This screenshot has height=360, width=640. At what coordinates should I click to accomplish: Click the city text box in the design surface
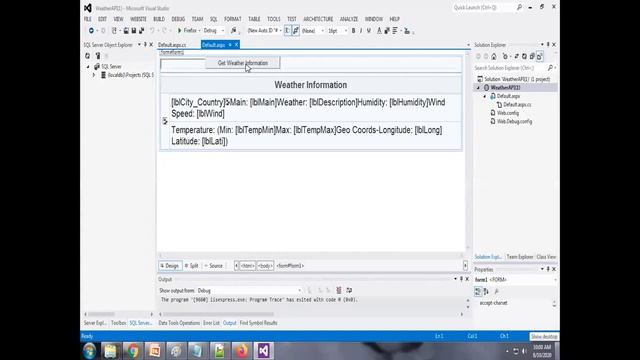[183, 64]
